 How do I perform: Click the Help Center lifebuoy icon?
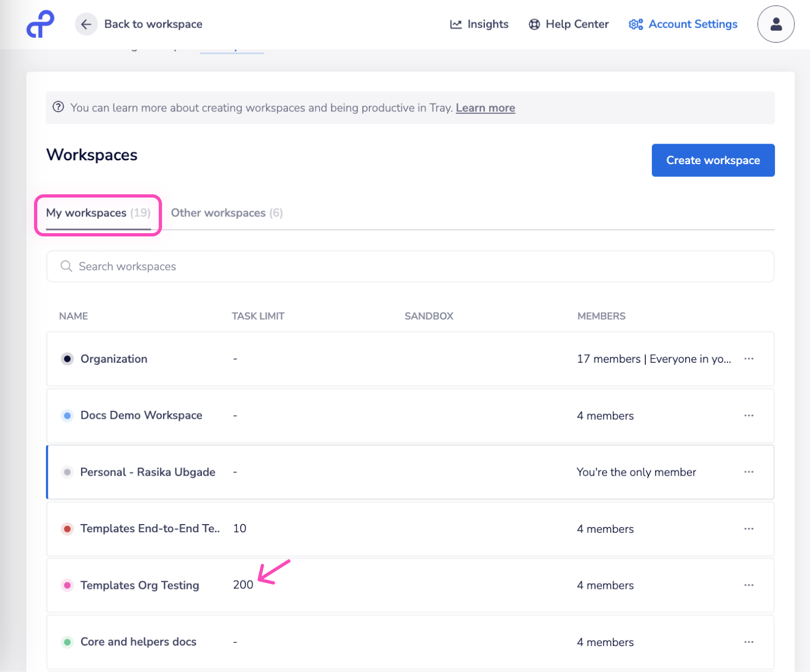click(x=534, y=24)
